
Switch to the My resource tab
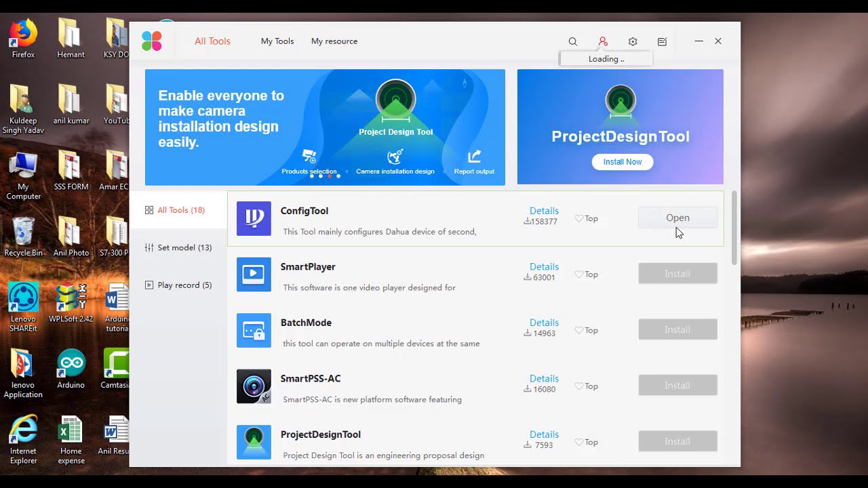pyautogui.click(x=334, y=41)
